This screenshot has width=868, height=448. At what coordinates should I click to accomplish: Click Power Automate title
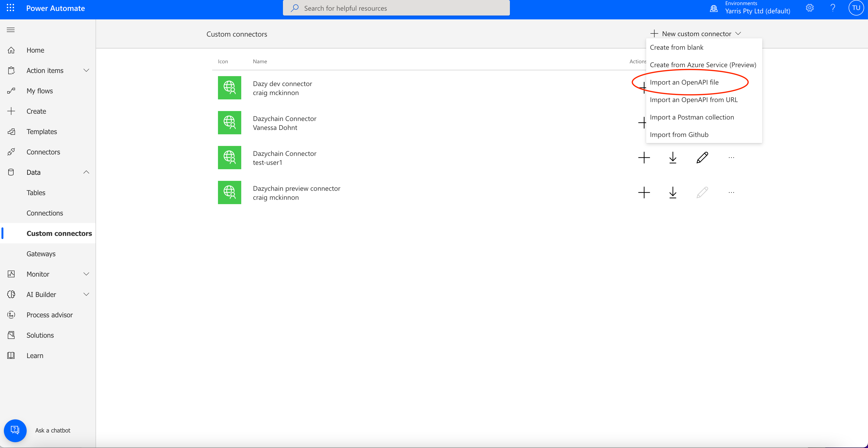[x=56, y=8]
